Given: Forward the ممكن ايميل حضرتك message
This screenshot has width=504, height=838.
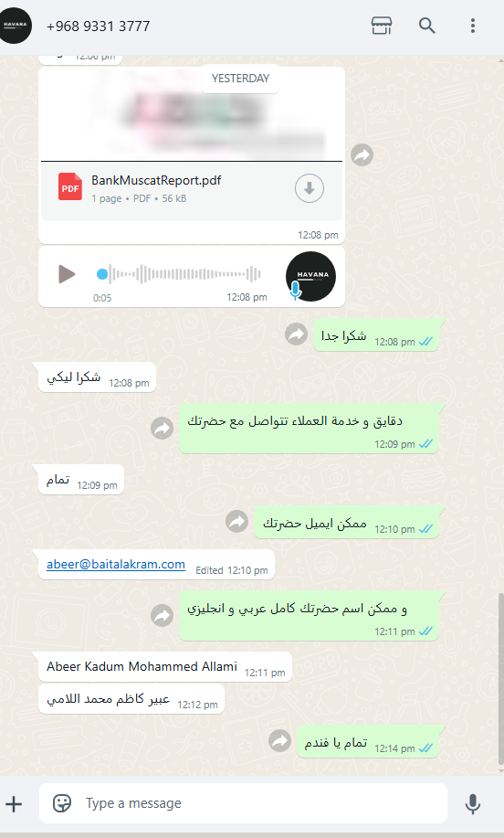Looking at the screenshot, I should (237, 522).
